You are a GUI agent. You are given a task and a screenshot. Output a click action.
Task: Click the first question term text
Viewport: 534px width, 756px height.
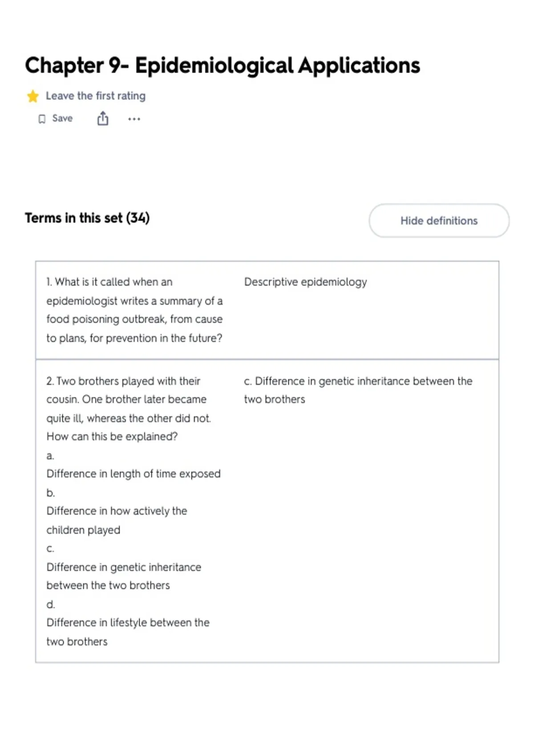134,310
